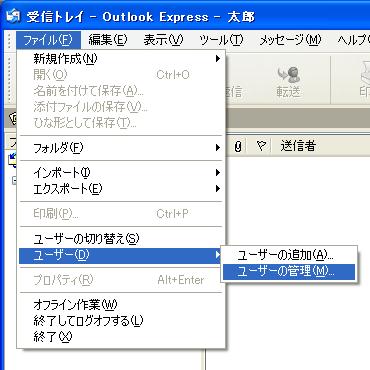Choose 終了してログオフする(L)
The height and width of the screenshot is (370, 370).
(121, 321)
